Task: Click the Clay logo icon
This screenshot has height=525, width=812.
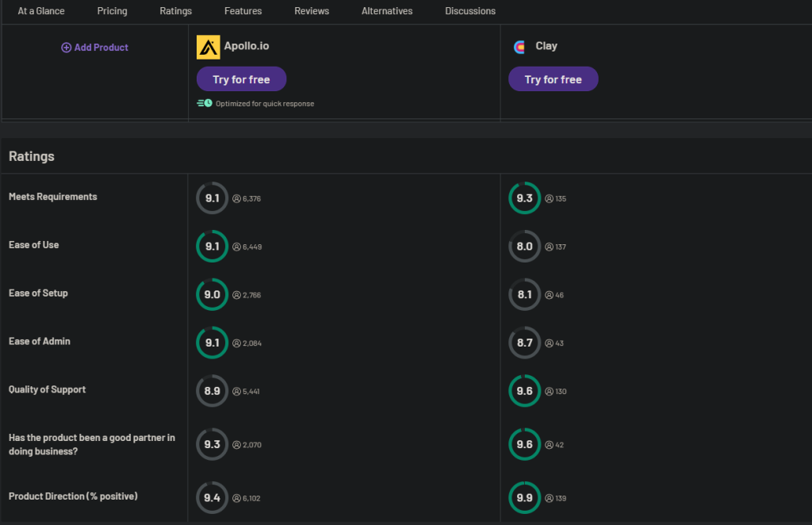Action: [519, 47]
